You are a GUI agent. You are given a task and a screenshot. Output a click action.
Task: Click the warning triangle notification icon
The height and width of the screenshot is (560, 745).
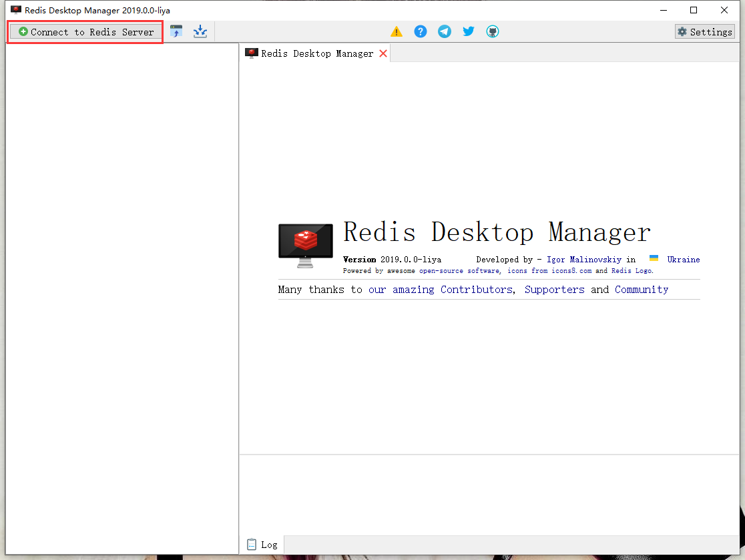tap(397, 31)
